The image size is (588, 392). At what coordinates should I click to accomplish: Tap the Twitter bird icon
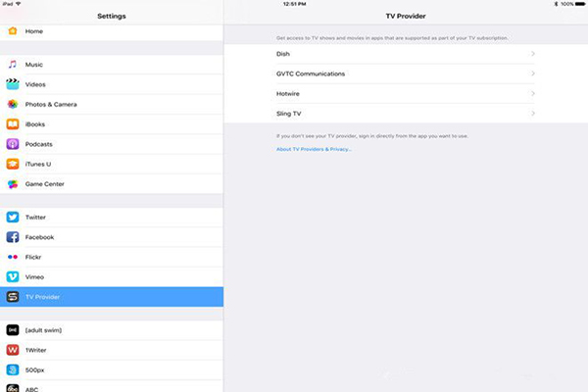(x=13, y=218)
